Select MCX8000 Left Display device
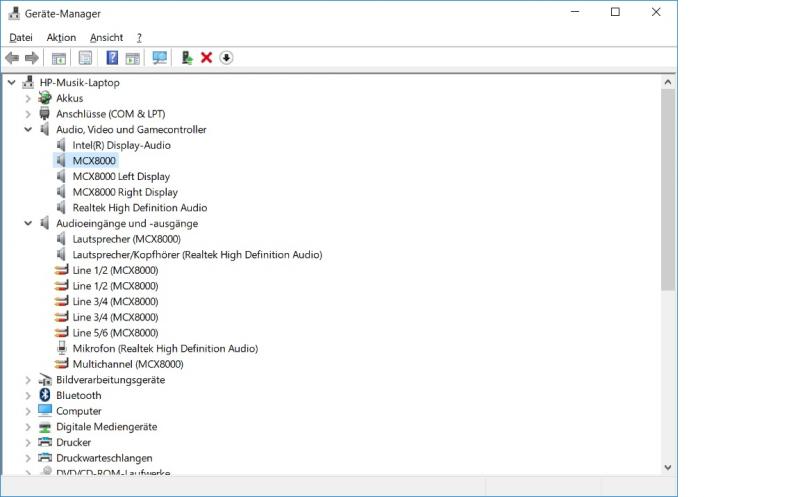This screenshot has height=497, width=800. (x=121, y=177)
